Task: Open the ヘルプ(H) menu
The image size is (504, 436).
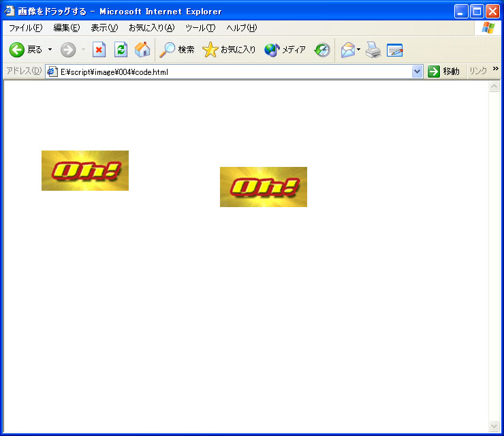Action: pyautogui.click(x=242, y=28)
